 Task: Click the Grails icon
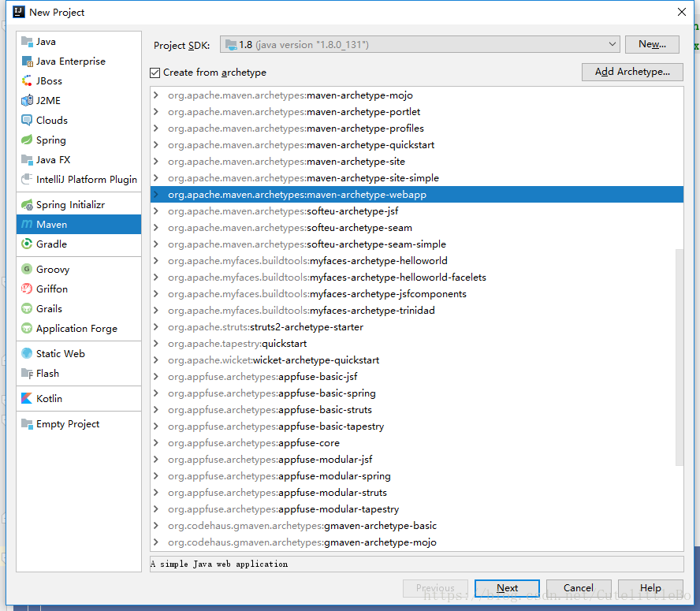[x=27, y=308]
